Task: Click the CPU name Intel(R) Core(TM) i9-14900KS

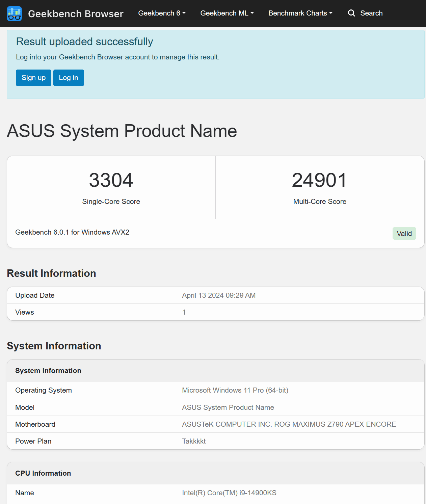Action: pos(229,493)
